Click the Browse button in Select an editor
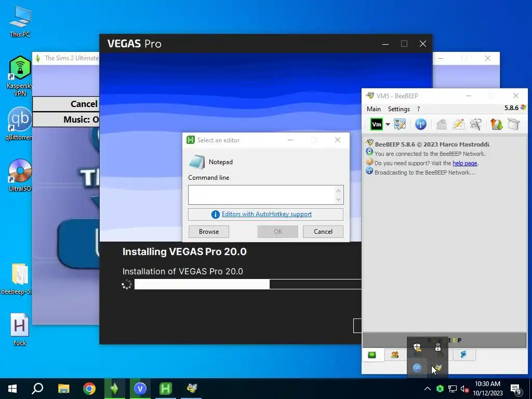 coord(209,232)
